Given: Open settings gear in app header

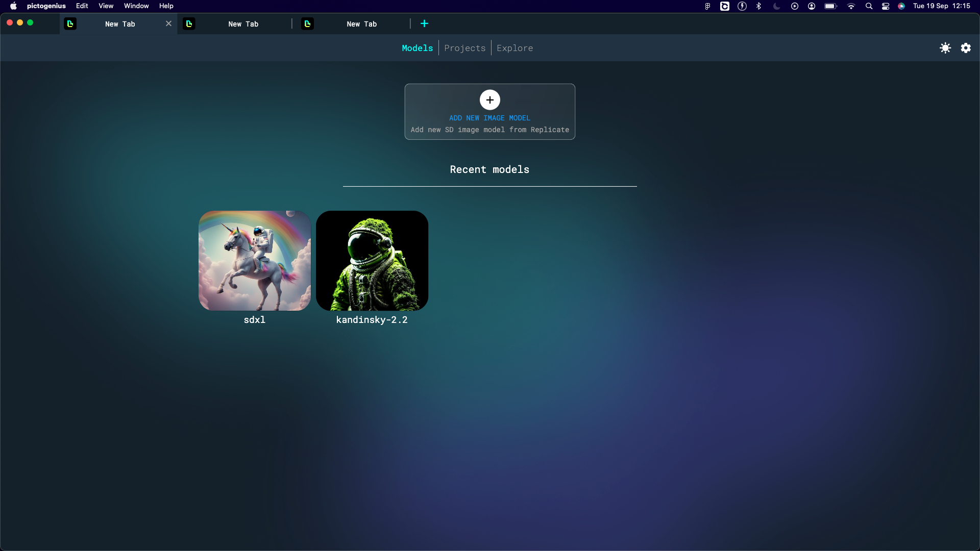Looking at the screenshot, I should 966,48.
